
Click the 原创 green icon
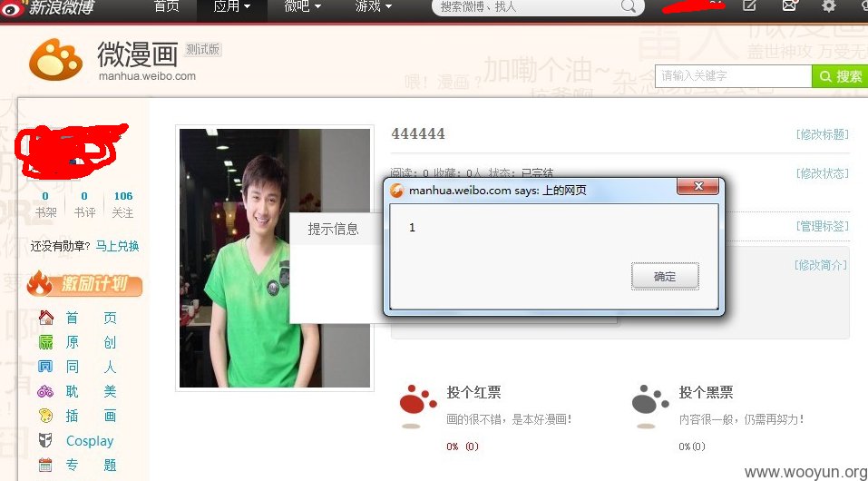point(45,342)
